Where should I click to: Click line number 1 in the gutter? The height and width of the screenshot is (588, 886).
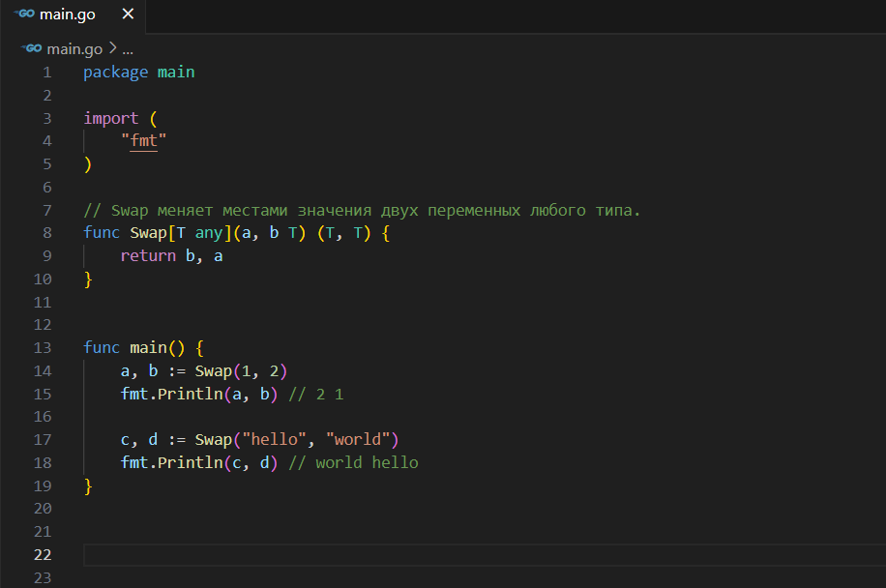[x=46, y=73]
